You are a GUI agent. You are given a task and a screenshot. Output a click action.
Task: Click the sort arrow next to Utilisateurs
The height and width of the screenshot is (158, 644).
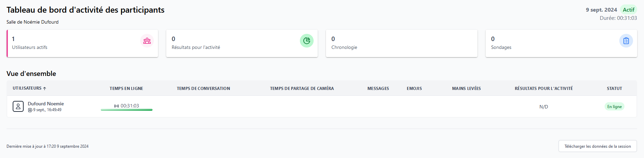tap(45, 89)
